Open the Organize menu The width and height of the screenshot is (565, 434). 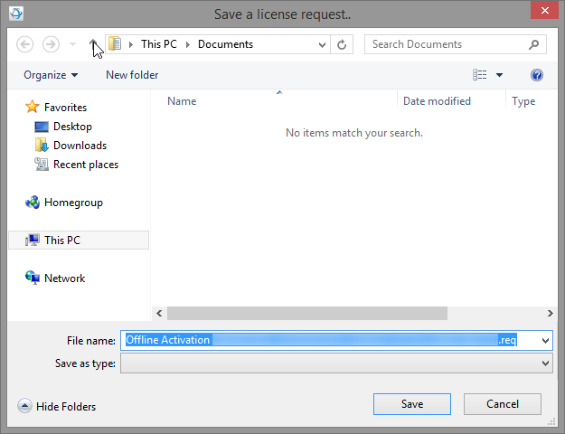click(x=50, y=75)
